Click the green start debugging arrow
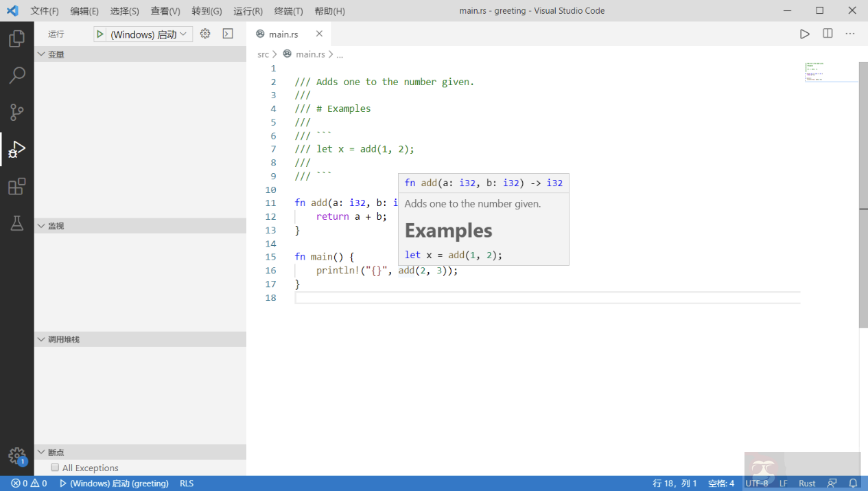The image size is (868, 491). [100, 34]
